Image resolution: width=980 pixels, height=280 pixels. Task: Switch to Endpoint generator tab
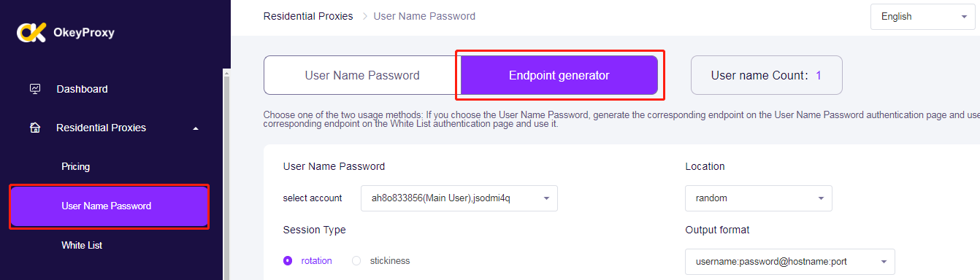pos(559,75)
